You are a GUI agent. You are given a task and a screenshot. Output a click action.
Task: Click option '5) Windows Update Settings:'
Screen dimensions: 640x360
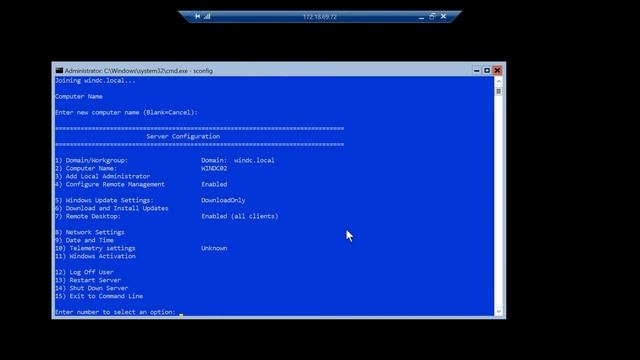(x=104, y=200)
